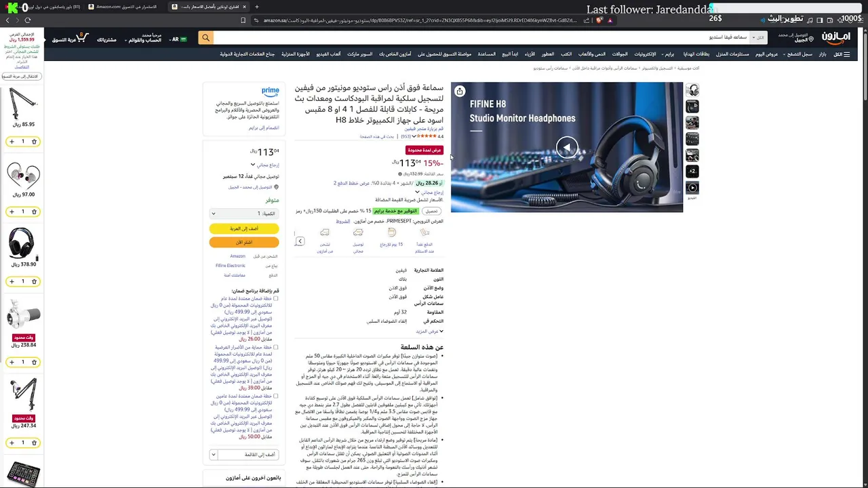Add one more of the 378.90 headset

pyautogui.click(x=12, y=281)
